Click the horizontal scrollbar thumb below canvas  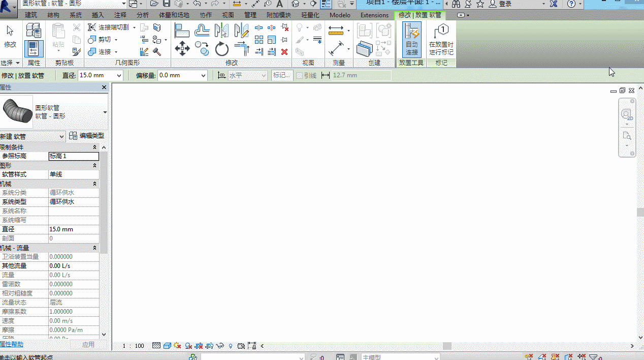point(447,346)
